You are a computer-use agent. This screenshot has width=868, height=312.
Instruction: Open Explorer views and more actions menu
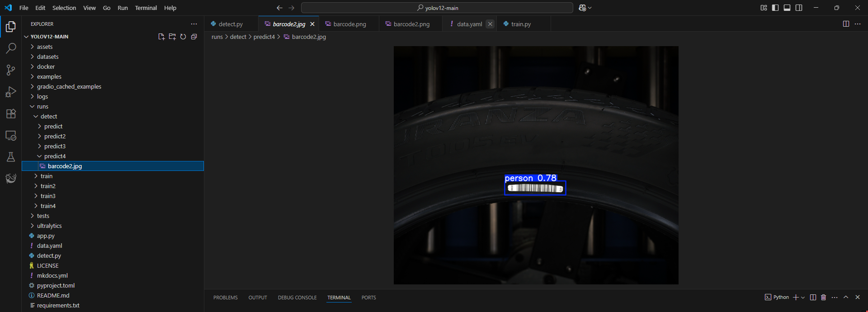click(194, 24)
